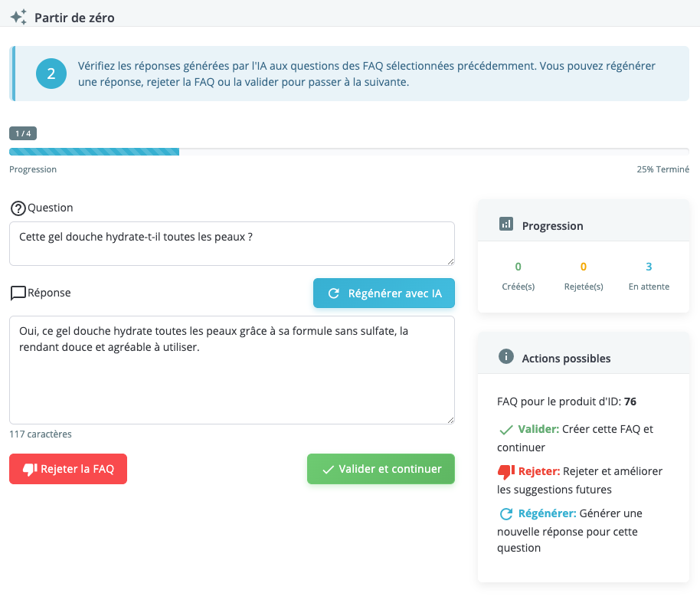Viewport: 700px width, 603px height.
Task: Click the speech bubble icon beside Réponse
Action: (x=18, y=293)
